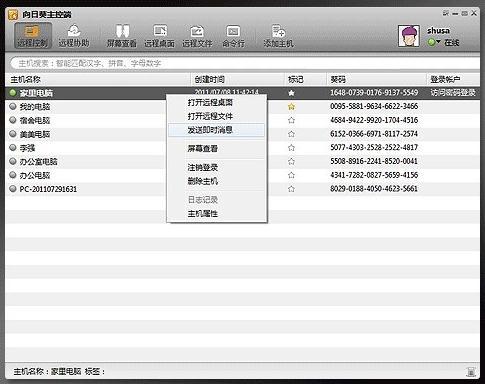The width and height of the screenshot is (485, 384).
Task: Click code 5077-4303-2528-2522-4817
Action: [x=374, y=147]
